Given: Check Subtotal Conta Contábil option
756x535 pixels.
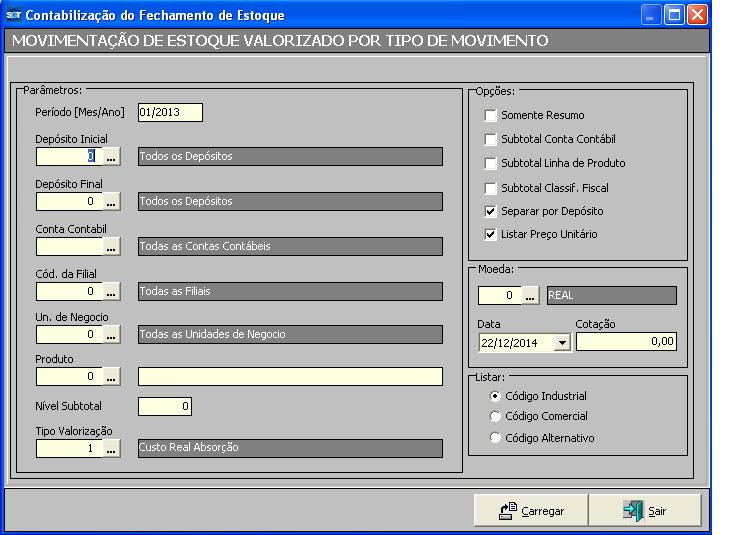Looking at the screenshot, I should [x=490, y=139].
